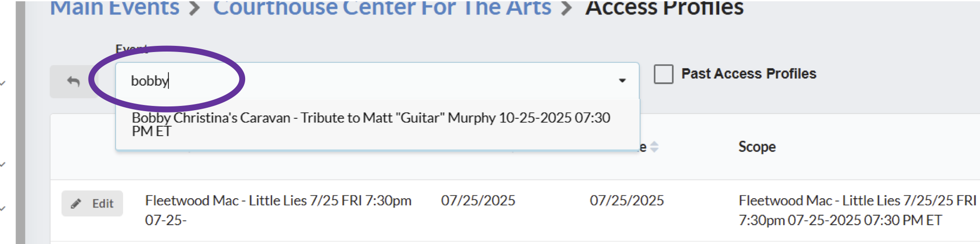Expand the Event dropdown caret arrow

tap(622, 81)
